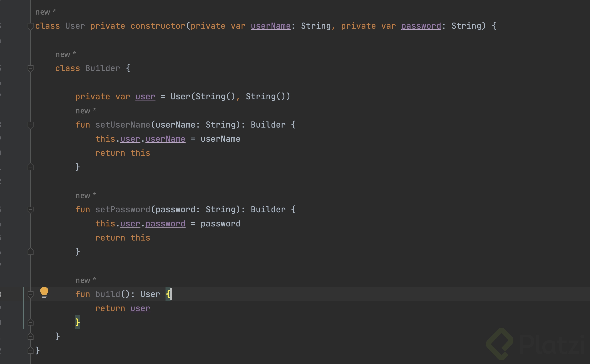Click the yellow lightbulb intention icon
The height and width of the screenshot is (364, 590).
[44, 292]
